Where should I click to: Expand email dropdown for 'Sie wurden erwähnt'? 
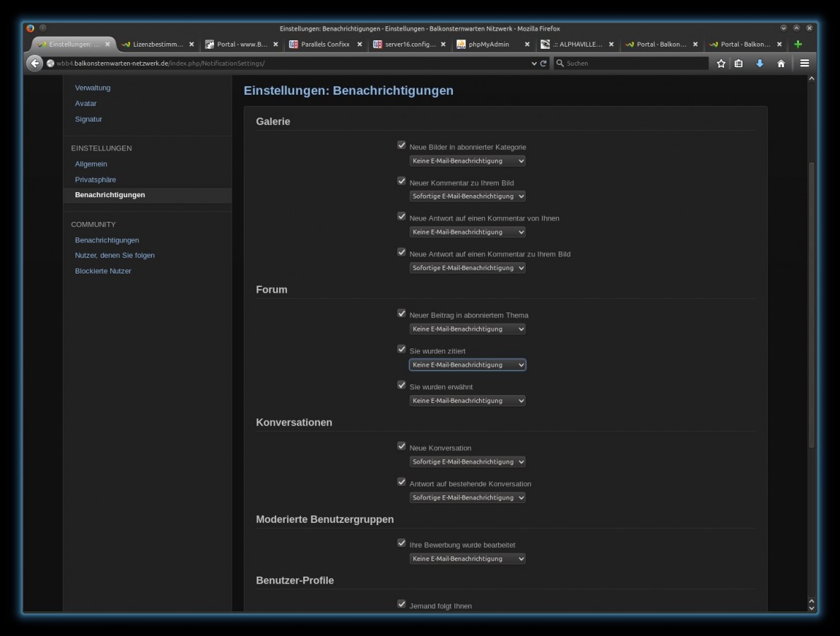467,401
